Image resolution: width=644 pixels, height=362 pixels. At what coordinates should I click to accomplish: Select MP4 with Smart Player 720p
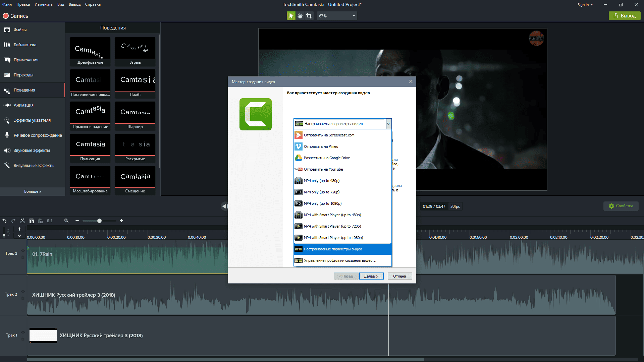pos(342,227)
